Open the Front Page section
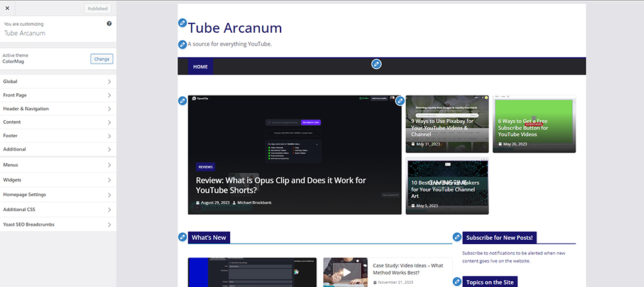The width and height of the screenshot is (644, 287). (x=58, y=95)
